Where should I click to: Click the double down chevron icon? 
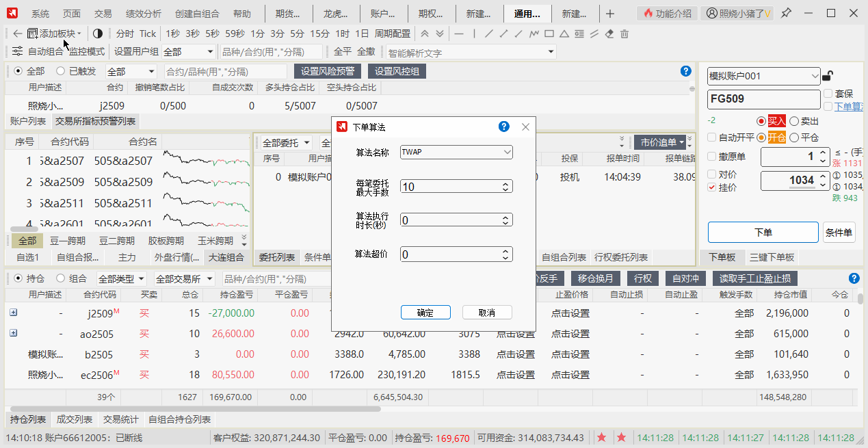[x=439, y=34]
